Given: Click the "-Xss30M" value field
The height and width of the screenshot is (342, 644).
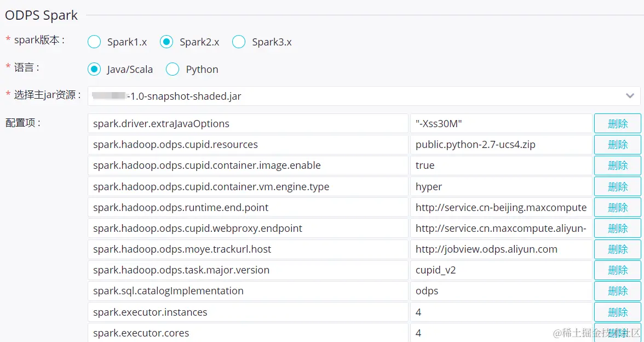Looking at the screenshot, I should (501, 124).
